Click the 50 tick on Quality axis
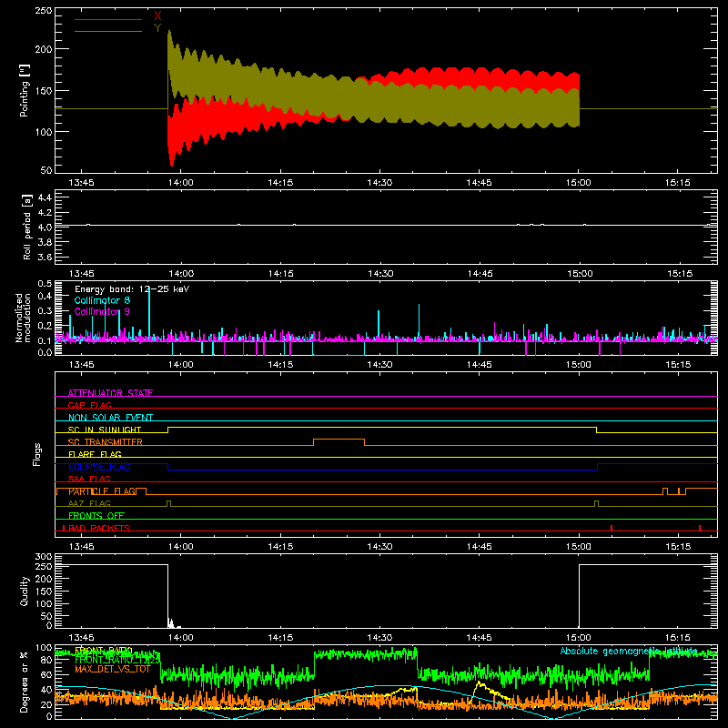This screenshot has width=728, height=728. point(46,616)
